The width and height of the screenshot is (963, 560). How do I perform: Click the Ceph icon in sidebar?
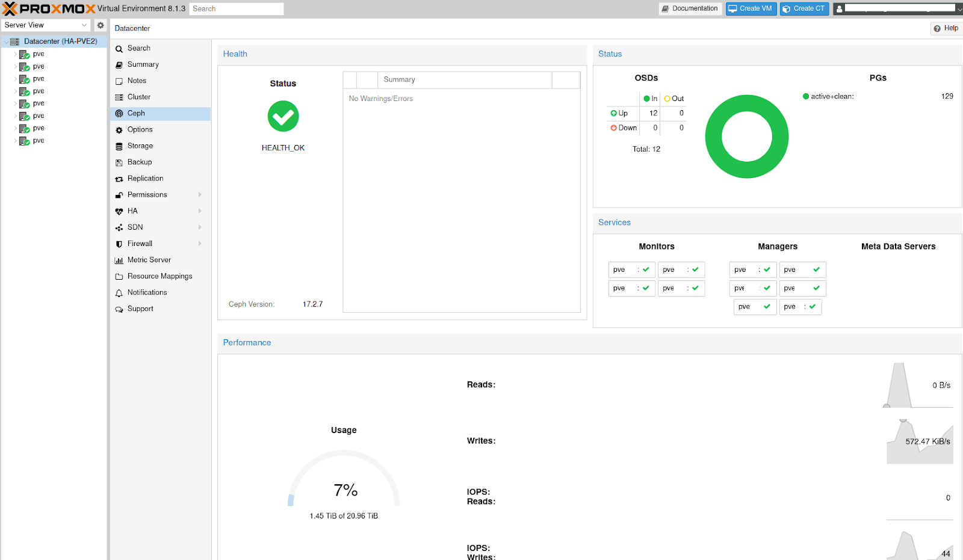[119, 114]
